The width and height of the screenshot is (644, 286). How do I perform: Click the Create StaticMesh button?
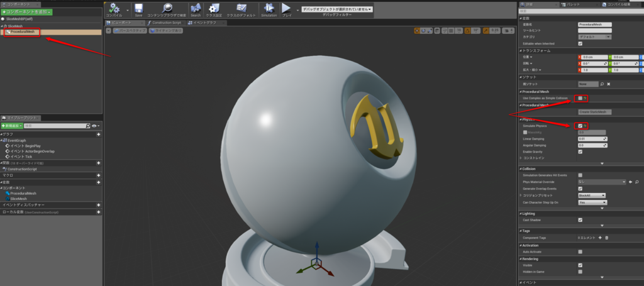click(595, 112)
